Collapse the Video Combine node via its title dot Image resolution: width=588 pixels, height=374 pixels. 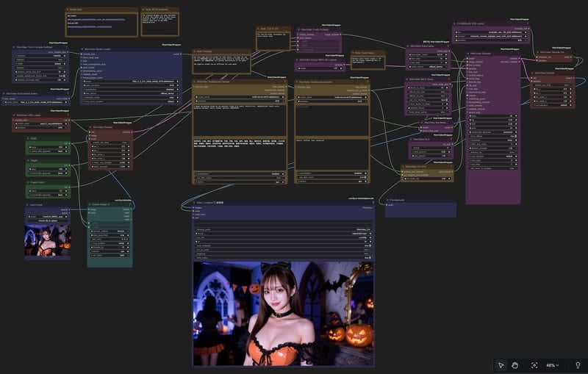[x=196, y=202]
